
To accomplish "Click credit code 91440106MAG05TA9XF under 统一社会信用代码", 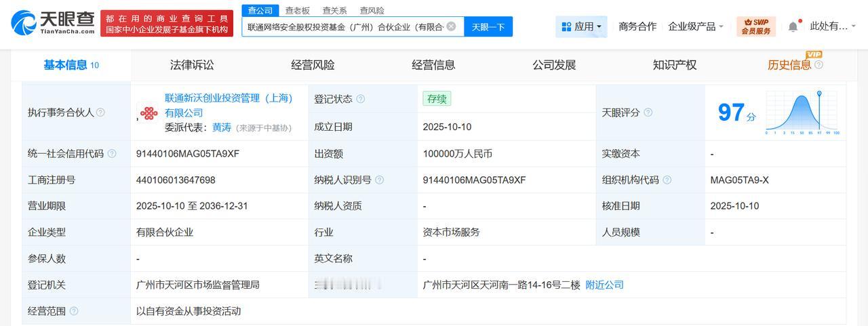I will [188, 154].
